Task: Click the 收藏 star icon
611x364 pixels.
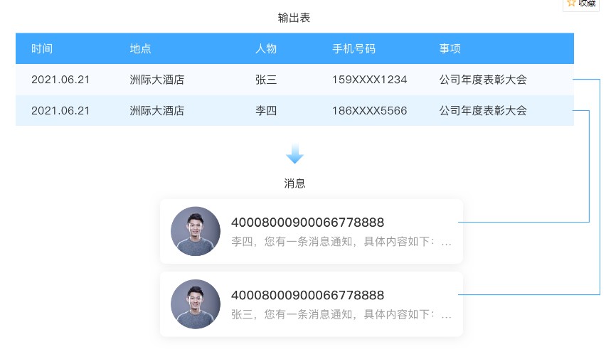Action: click(x=570, y=4)
